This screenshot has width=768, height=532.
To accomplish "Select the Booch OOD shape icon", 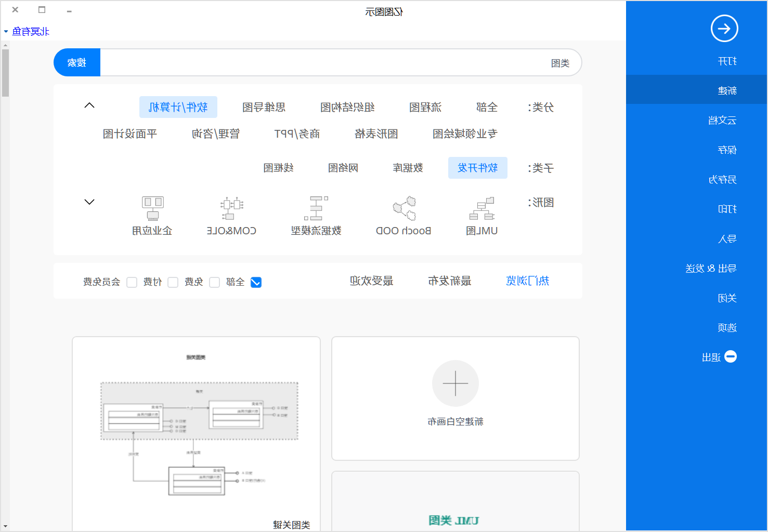I will tap(404, 209).
